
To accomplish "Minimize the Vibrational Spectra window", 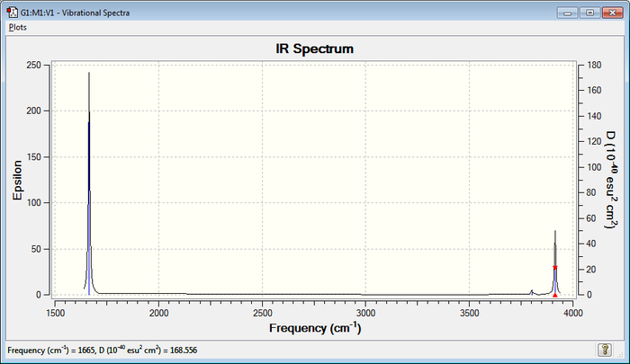I will 567,13.
